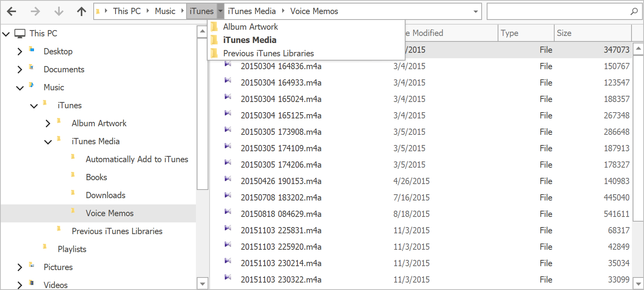This screenshot has height=290, width=644.
Task: Select Voice Memos folder in the tree
Action: (x=109, y=213)
